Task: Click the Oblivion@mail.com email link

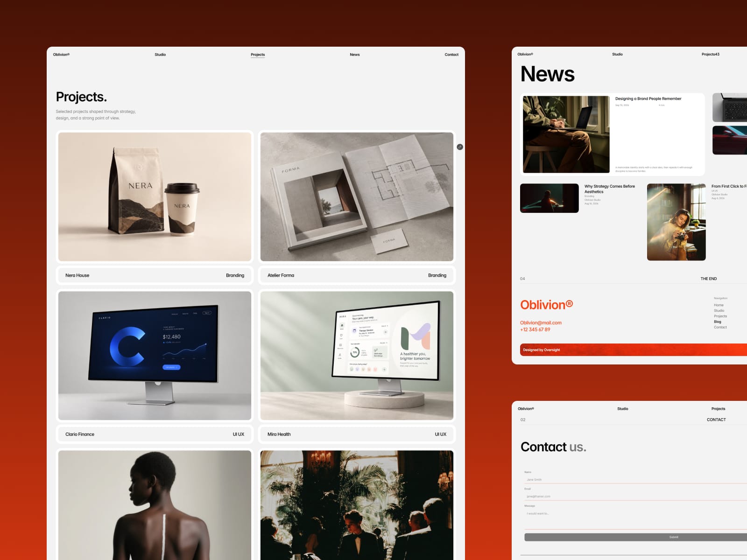Action: [541, 322]
